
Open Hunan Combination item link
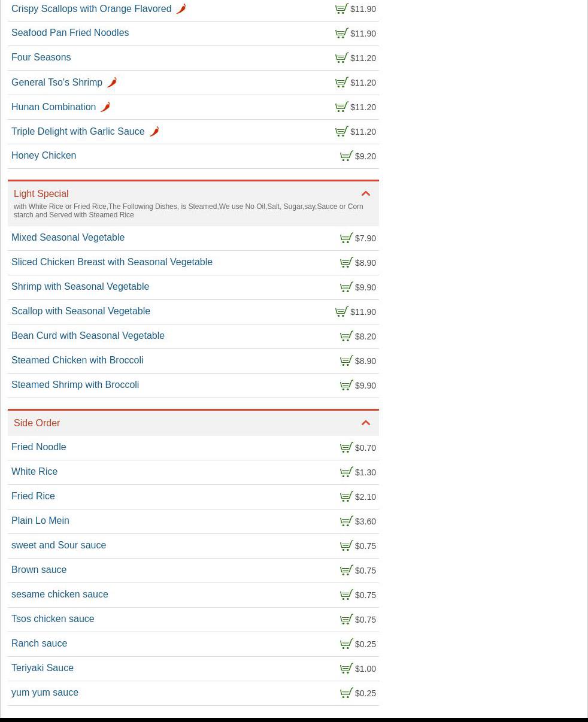point(53,107)
